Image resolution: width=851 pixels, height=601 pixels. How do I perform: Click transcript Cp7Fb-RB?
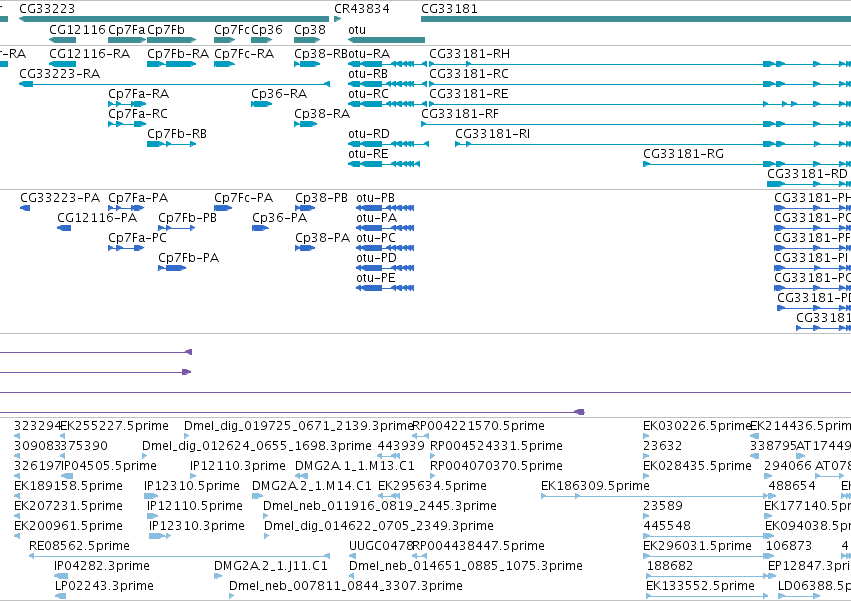(172, 144)
